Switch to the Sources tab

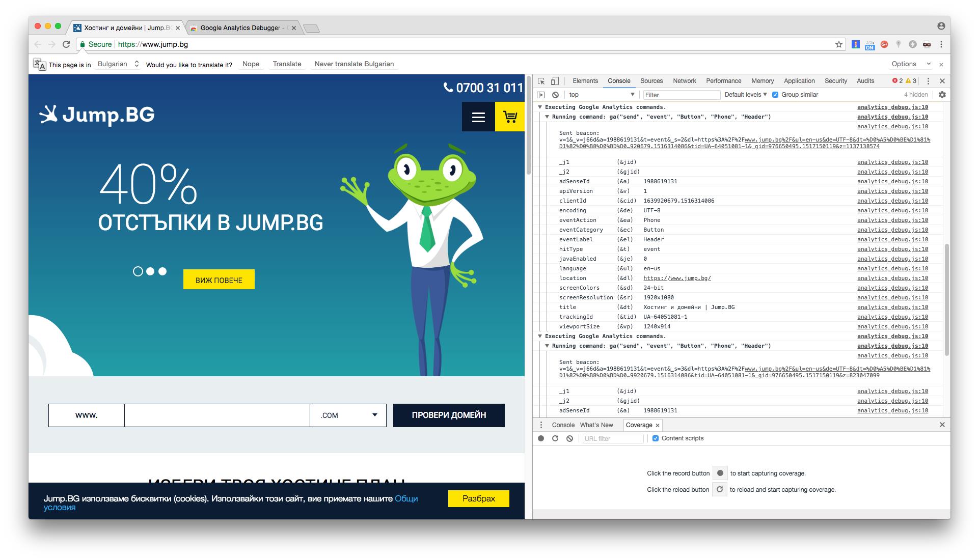click(x=651, y=81)
